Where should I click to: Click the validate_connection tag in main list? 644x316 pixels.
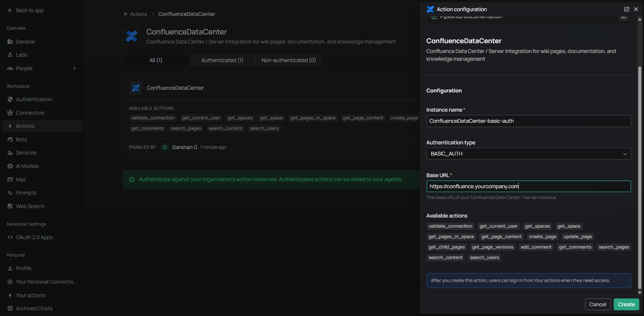pyautogui.click(x=153, y=118)
